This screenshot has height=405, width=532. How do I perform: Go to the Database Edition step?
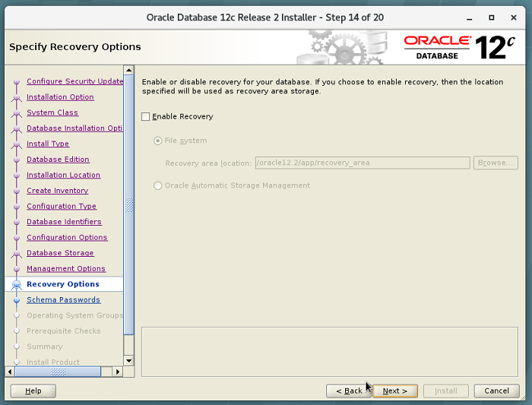58,160
